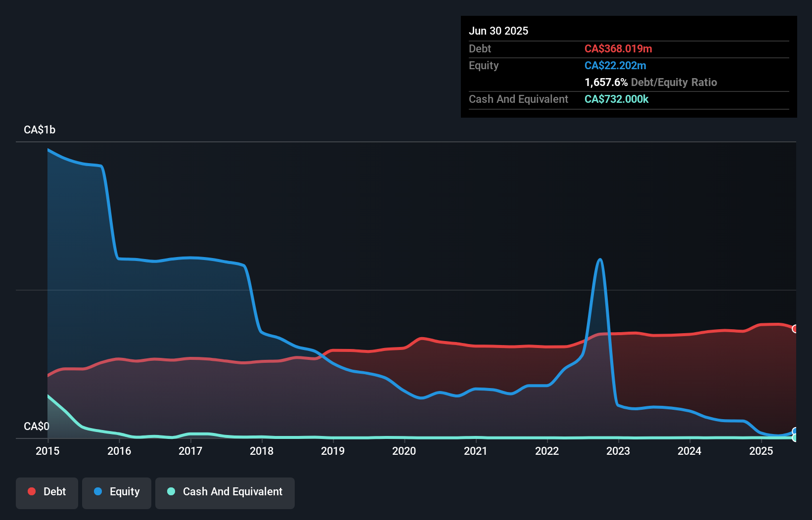
Task: Click the 2017 x-axis label
Action: tap(190, 451)
